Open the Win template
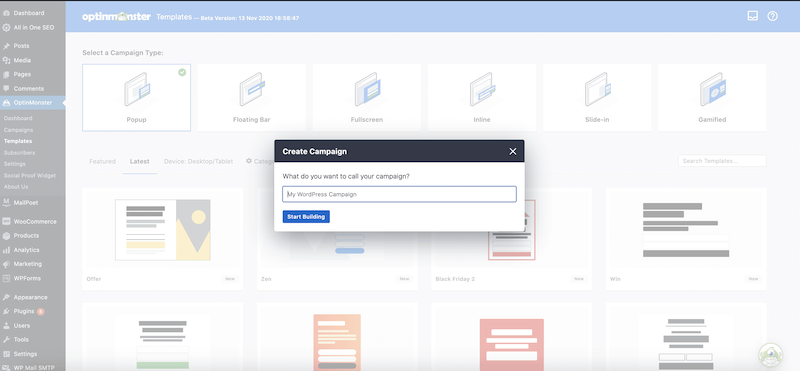This screenshot has height=371, width=800. 686,239
